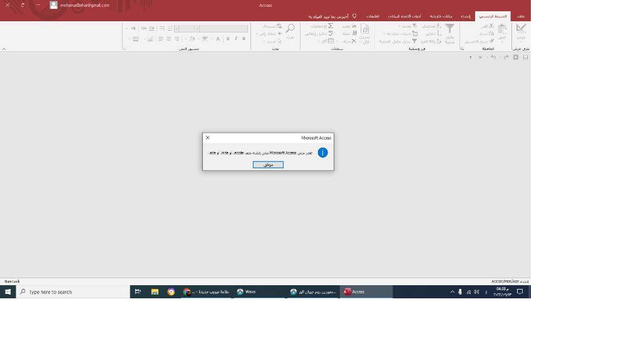Screen dimensions: 626x364
Task: Switch to the إنشاء Create tab
Action: click(x=466, y=16)
